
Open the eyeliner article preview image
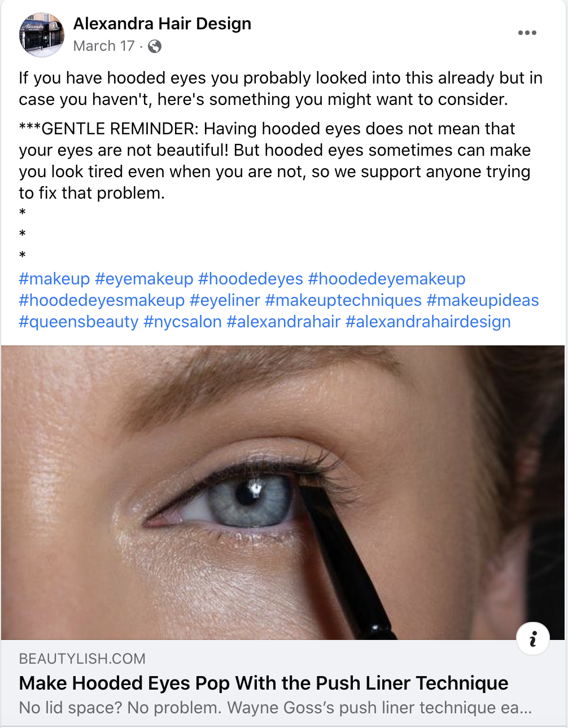tap(283, 492)
